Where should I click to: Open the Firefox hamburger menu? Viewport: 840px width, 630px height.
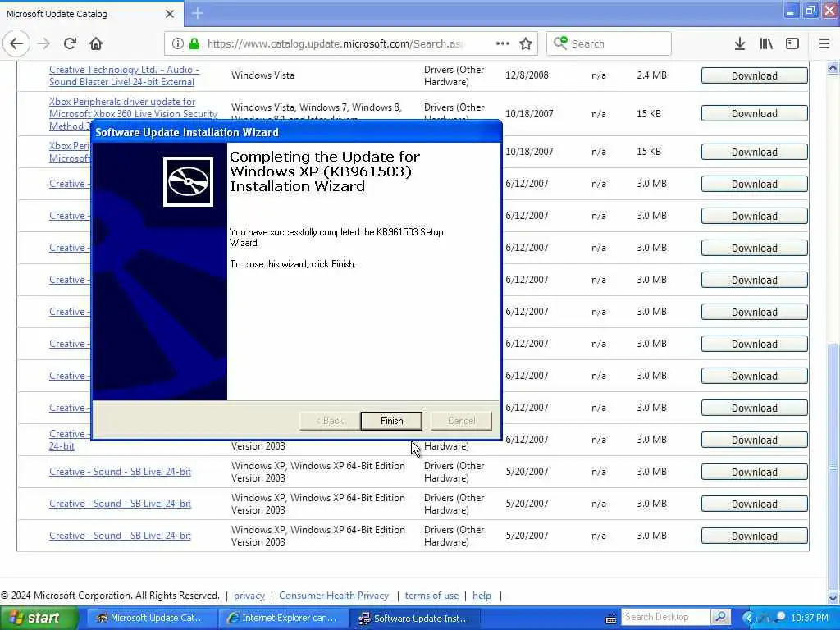coord(824,44)
